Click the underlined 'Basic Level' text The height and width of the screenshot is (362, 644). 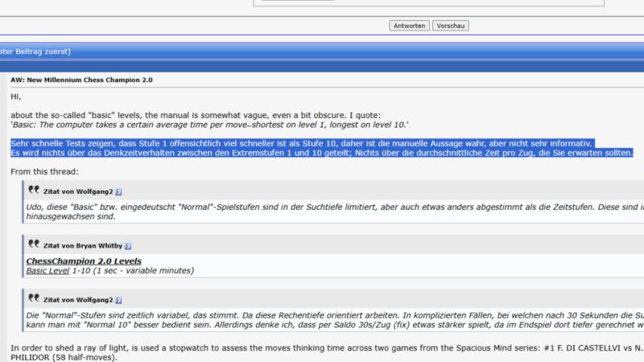[x=47, y=271]
